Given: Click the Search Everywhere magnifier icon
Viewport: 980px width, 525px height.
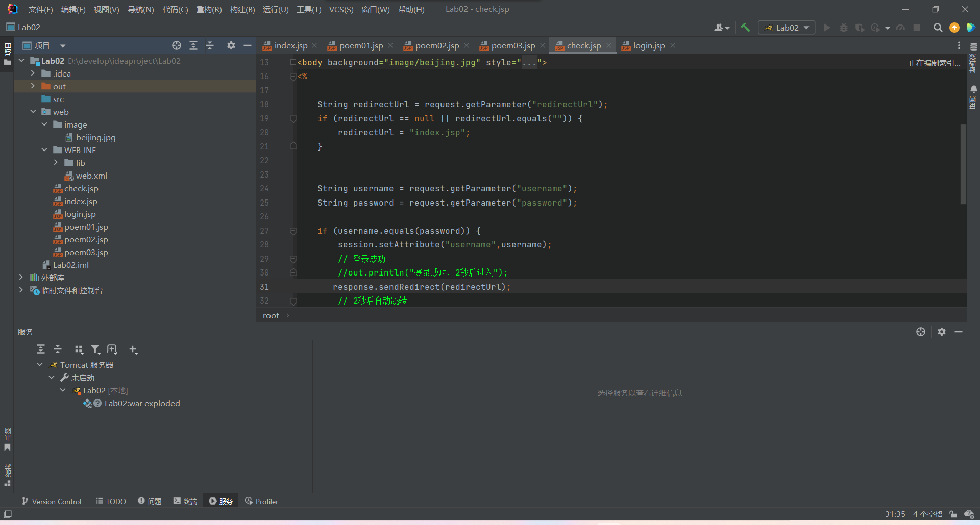Looking at the screenshot, I should [938, 28].
